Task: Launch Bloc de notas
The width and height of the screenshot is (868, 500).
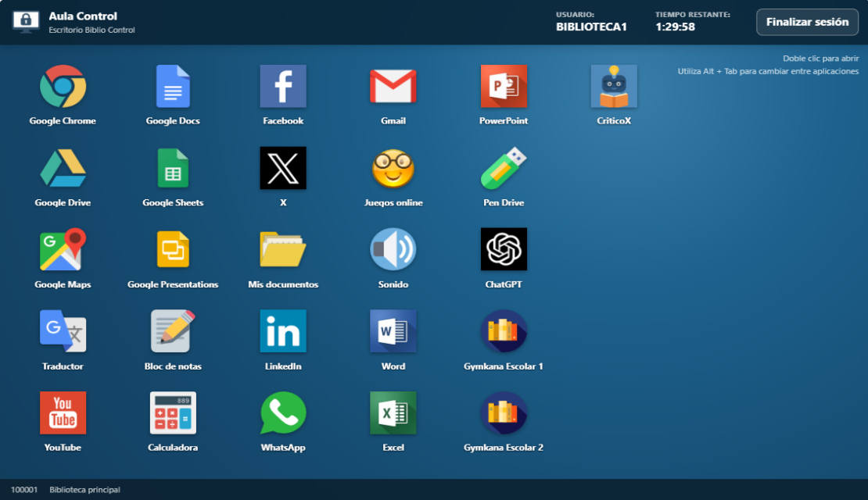Action: [x=173, y=330]
